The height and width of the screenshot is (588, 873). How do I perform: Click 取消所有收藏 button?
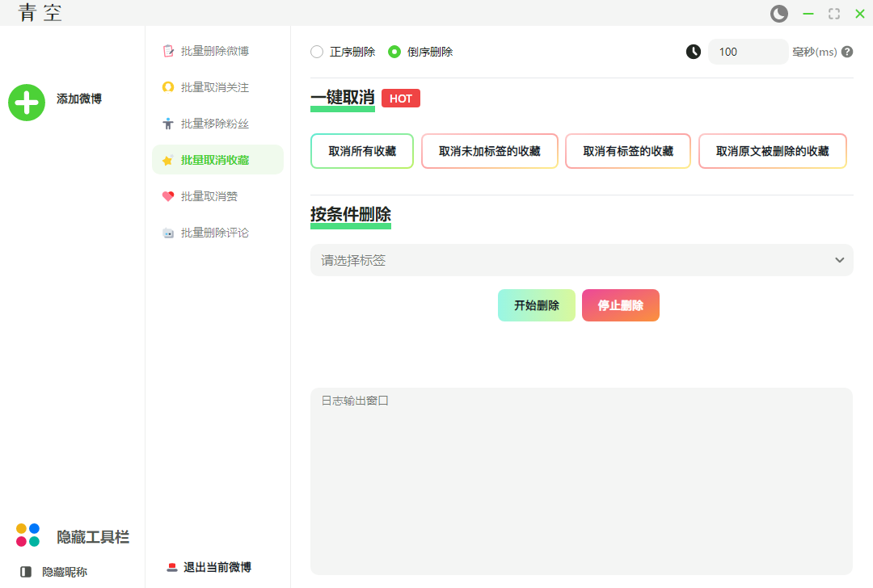362,151
